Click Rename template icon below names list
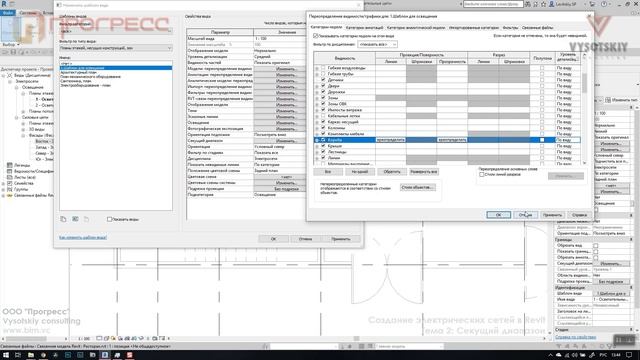The width and height of the screenshot is (640, 360). pyautogui.click(x=75, y=219)
